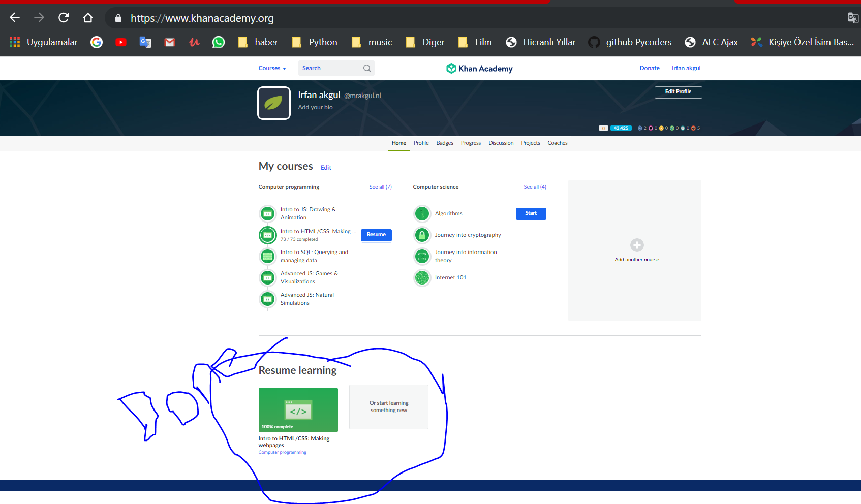Image resolution: width=861 pixels, height=504 pixels.
Task: Open the music bookmark folder
Action: 372,42
